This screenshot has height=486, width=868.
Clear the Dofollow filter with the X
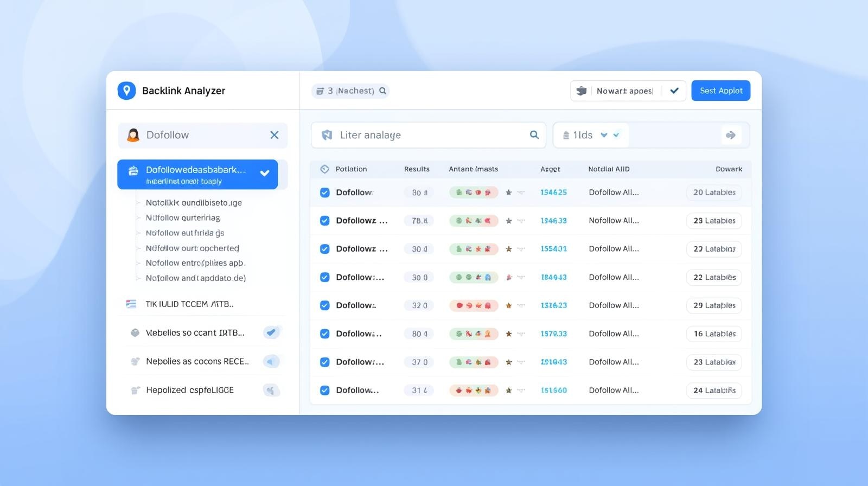coord(275,135)
